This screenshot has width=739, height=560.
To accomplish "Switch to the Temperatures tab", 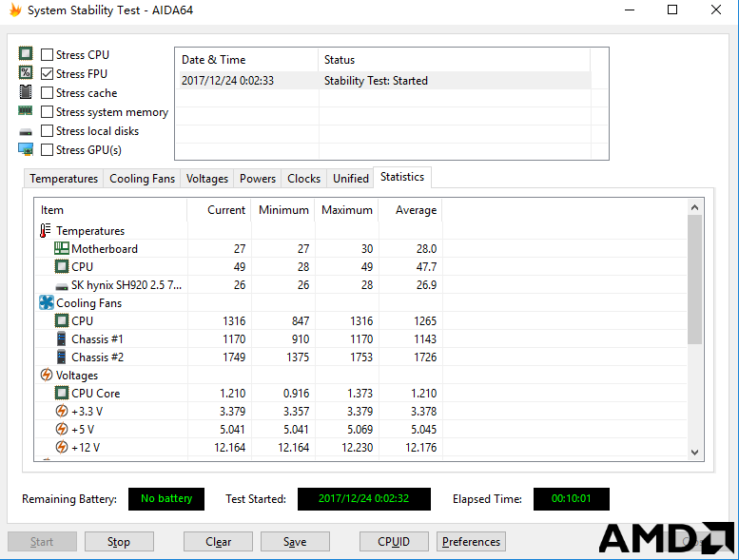I will click(64, 179).
